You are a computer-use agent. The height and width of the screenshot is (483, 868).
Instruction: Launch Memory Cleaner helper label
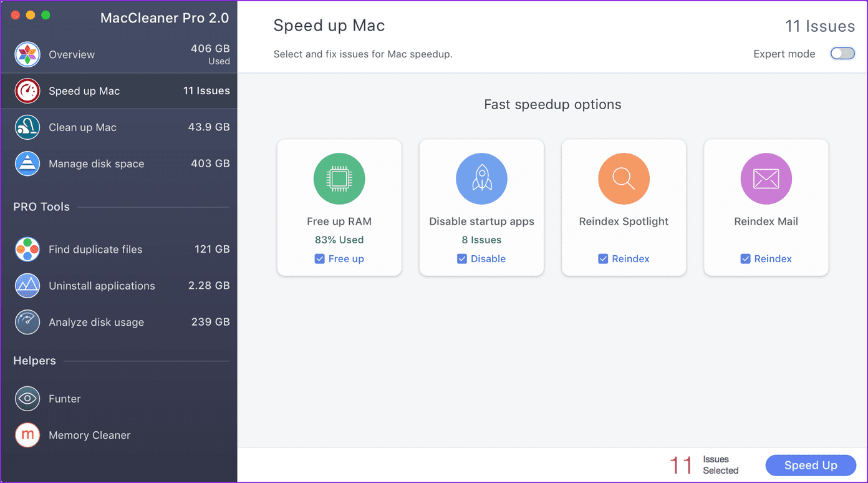point(90,435)
